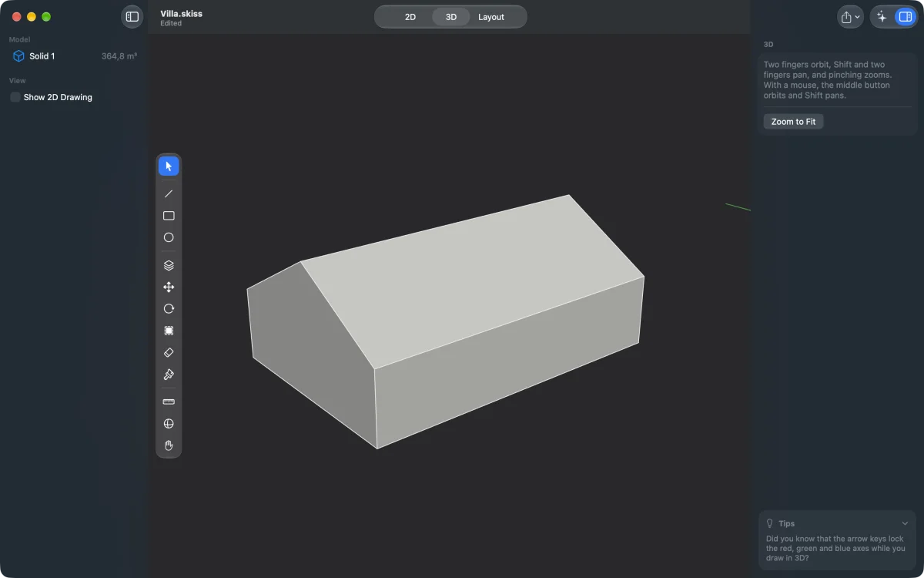Toggle the left sidebar panel
This screenshot has height=578, width=924.
[x=132, y=16]
